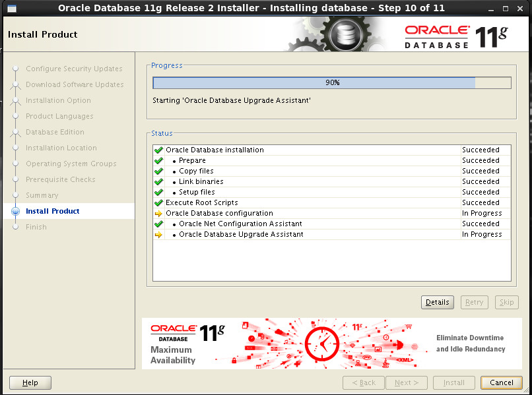Select Summary step in sidebar

click(x=42, y=195)
